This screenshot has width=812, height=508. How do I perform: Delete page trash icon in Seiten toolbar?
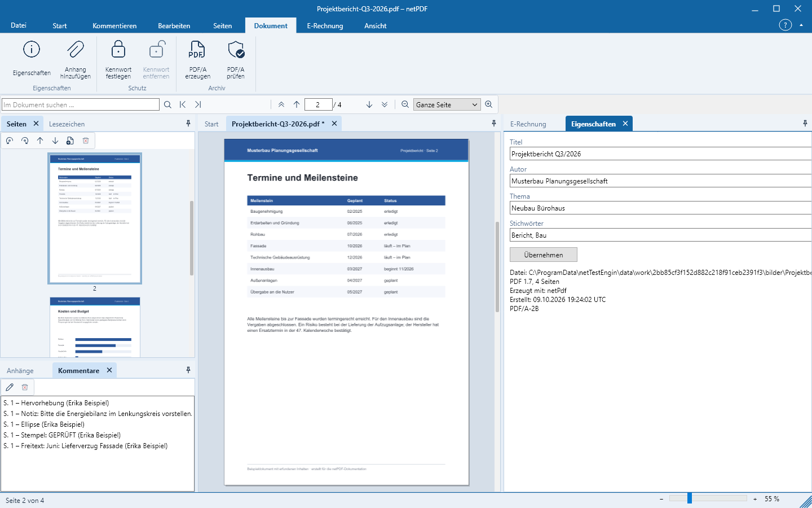pos(86,141)
